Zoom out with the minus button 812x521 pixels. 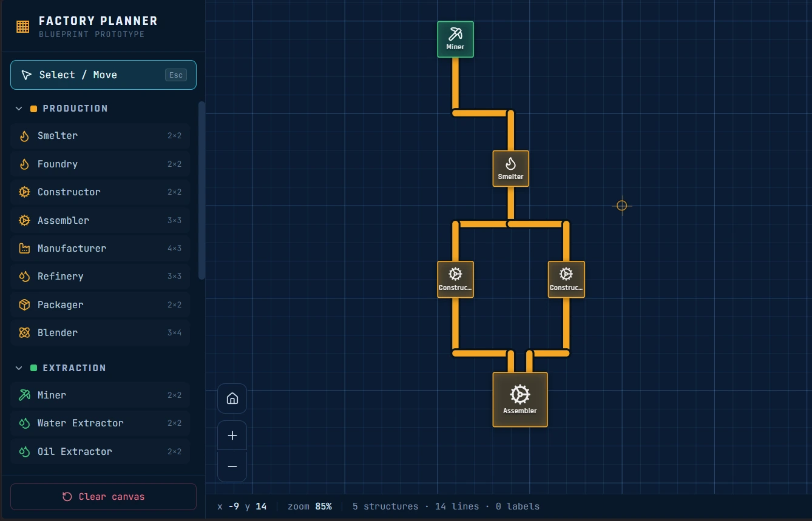pos(232,466)
